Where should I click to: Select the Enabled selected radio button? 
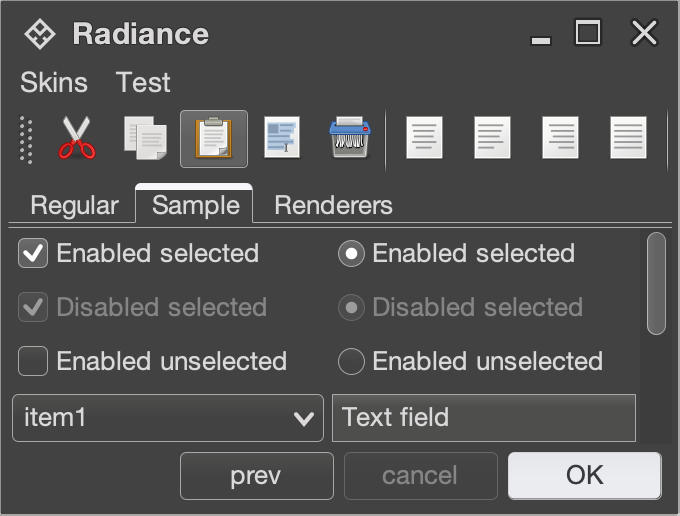[351, 254]
